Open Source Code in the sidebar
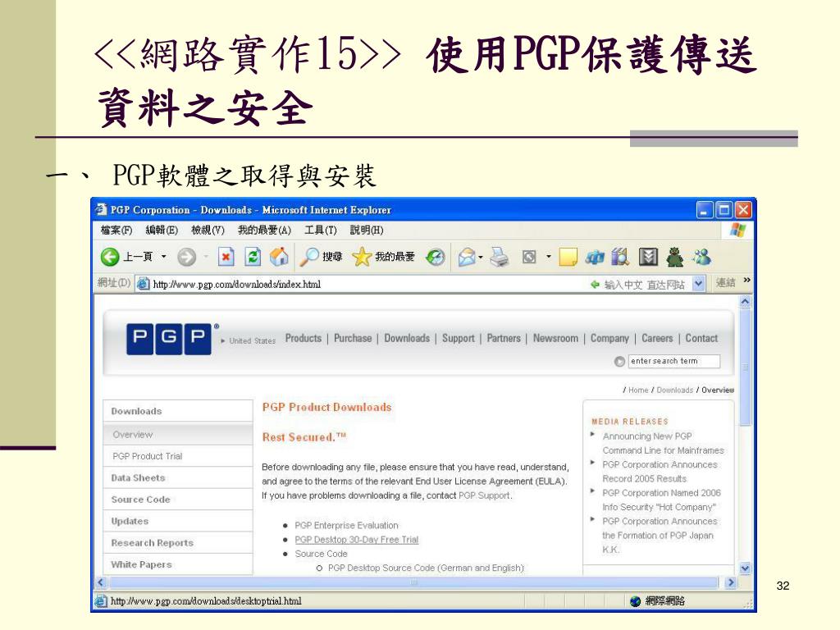Viewport: 840px width, 630px height. [178, 500]
